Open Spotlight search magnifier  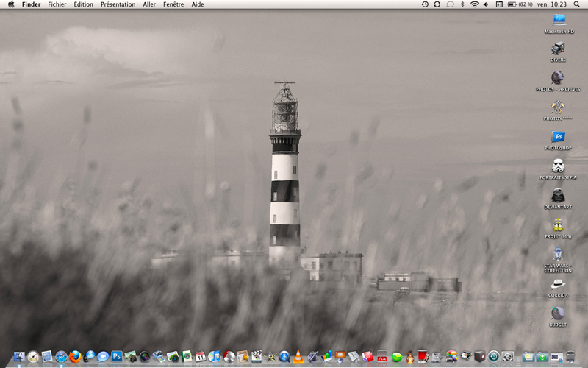(576, 4)
